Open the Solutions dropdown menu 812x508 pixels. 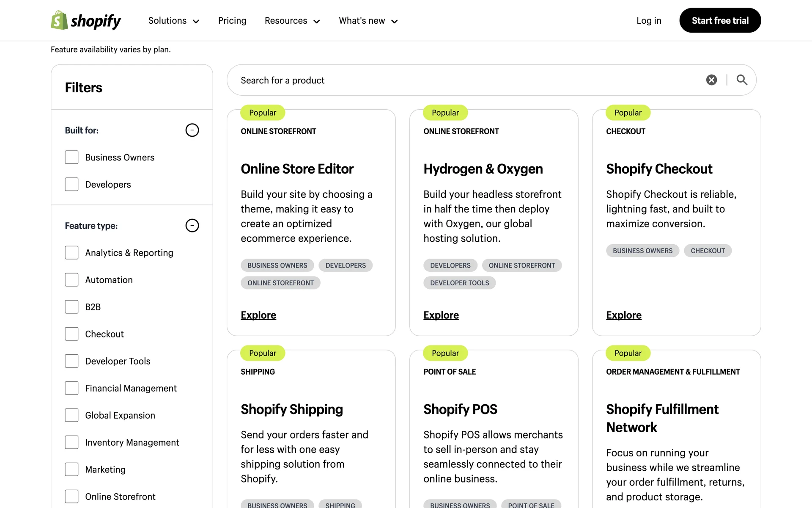click(167, 21)
